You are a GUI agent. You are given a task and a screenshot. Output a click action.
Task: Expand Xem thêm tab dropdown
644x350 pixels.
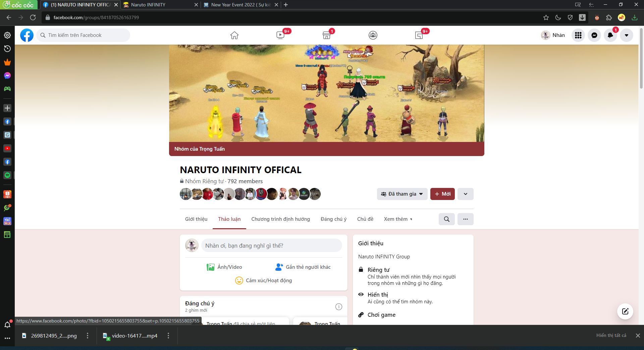tap(398, 219)
